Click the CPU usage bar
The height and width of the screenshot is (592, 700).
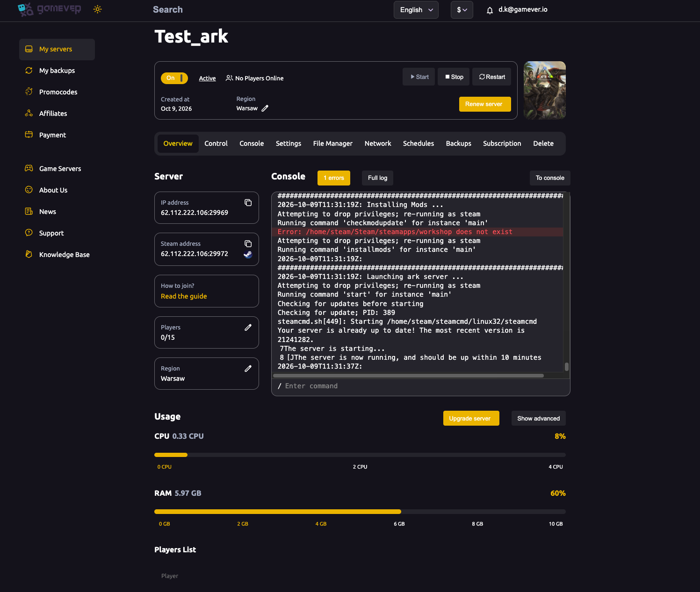point(360,455)
